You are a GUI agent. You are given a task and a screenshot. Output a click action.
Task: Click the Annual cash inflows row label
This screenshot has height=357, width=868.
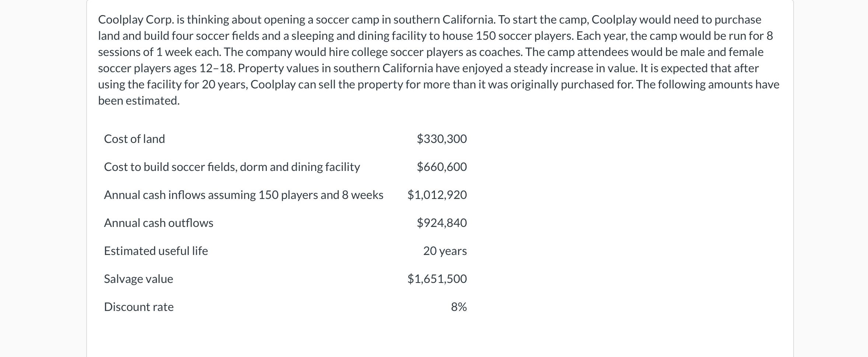pos(244,195)
